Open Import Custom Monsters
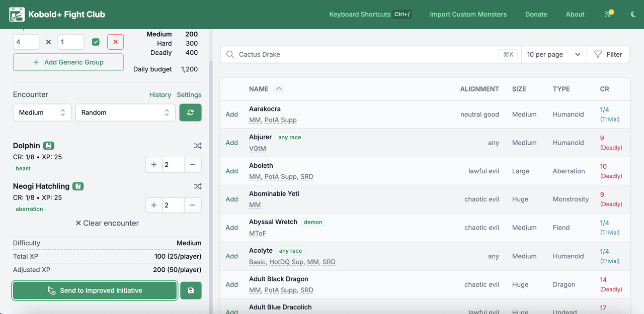 (468, 14)
